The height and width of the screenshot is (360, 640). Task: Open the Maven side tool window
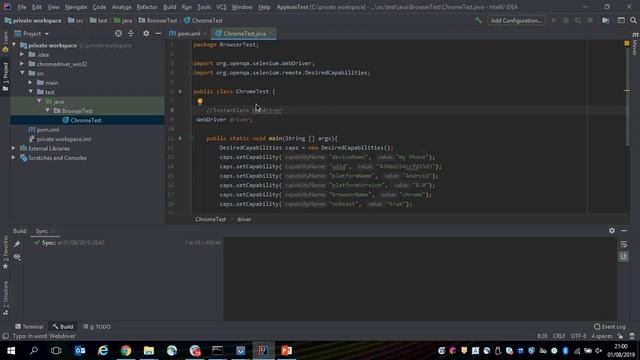(x=635, y=44)
